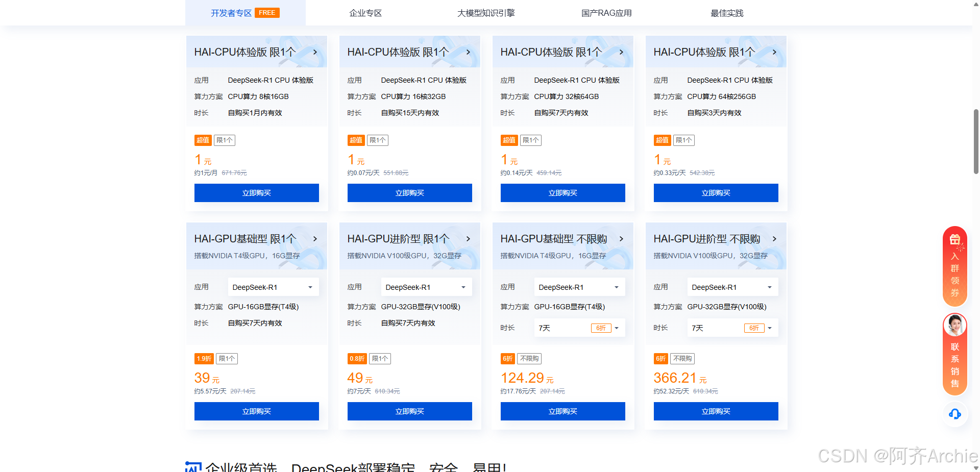Buy the 16核32GB CPU plan with 立即购买
980x472 pixels.
[x=410, y=193]
